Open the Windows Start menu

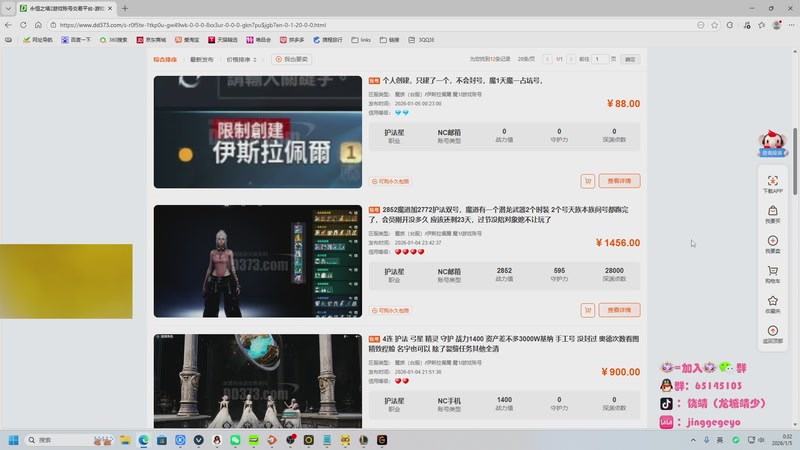click(14, 440)
